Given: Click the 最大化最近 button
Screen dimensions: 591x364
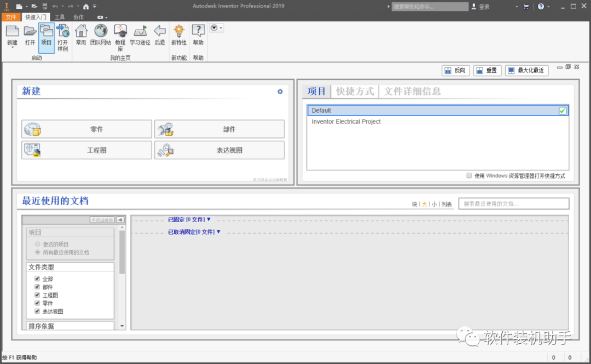Looking at the screenshot, I should (526, 71).
